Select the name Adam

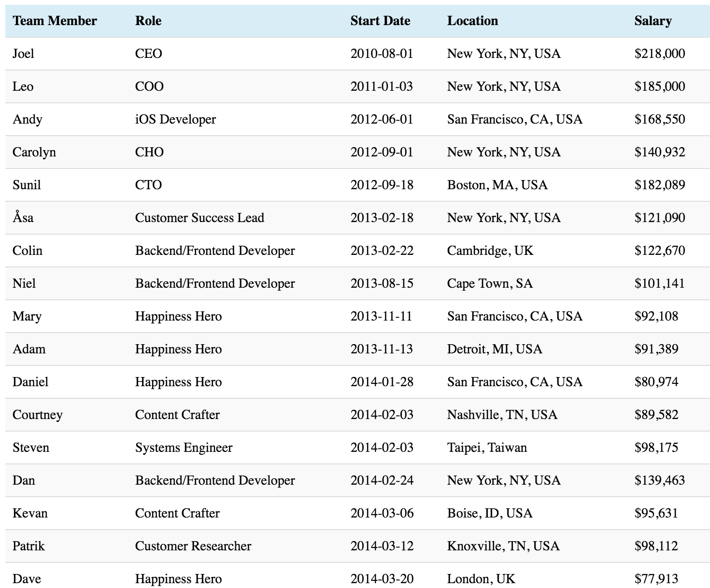[x=29, y=349]
